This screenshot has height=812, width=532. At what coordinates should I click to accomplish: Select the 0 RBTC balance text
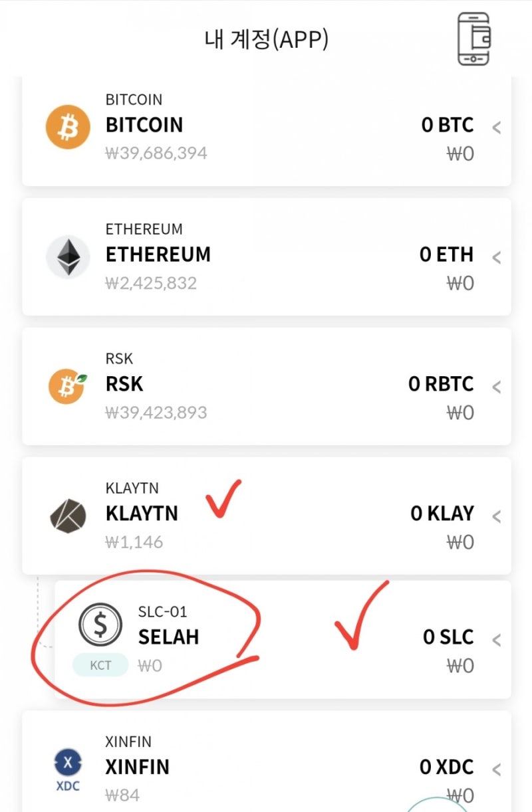(441, 384)
